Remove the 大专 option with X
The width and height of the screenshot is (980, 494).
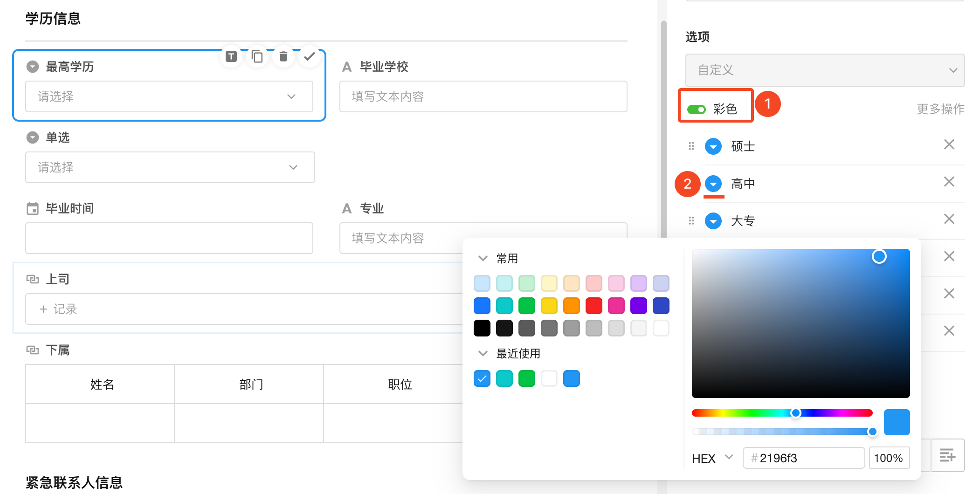point(949,219)
